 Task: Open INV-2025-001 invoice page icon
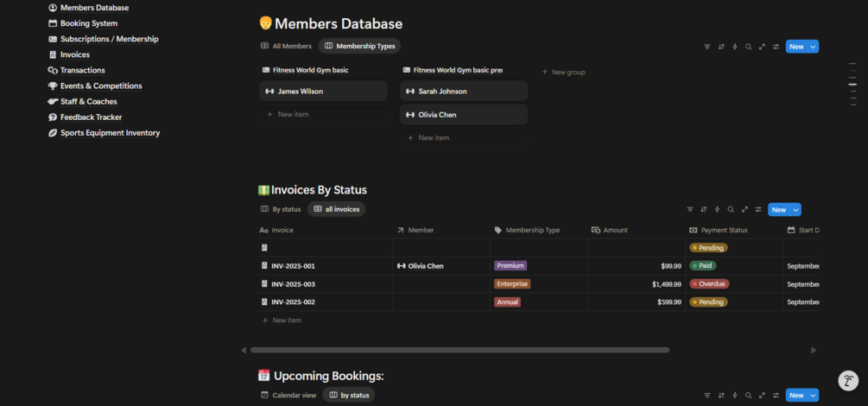tap(264, 266)
